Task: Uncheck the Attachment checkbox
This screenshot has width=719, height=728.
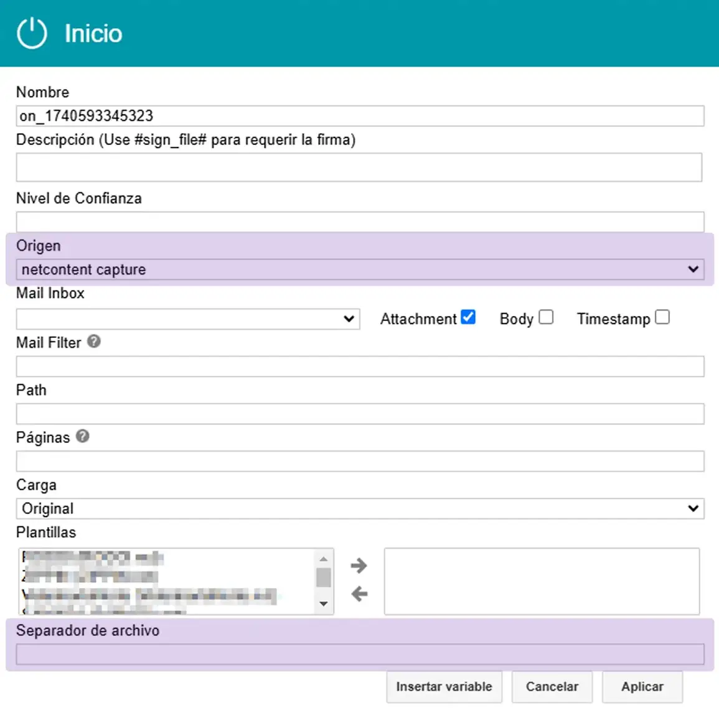Action: [x=468, y=317]
